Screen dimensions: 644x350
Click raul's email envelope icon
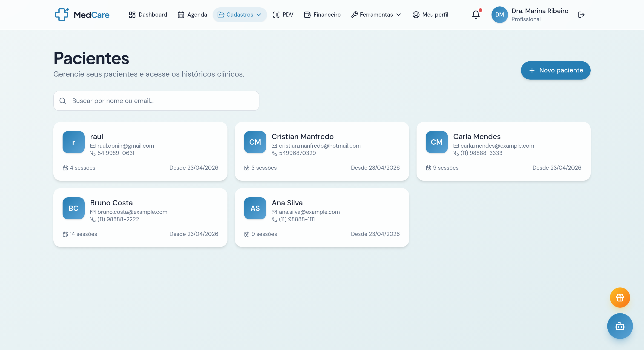(x=93, y=146)
